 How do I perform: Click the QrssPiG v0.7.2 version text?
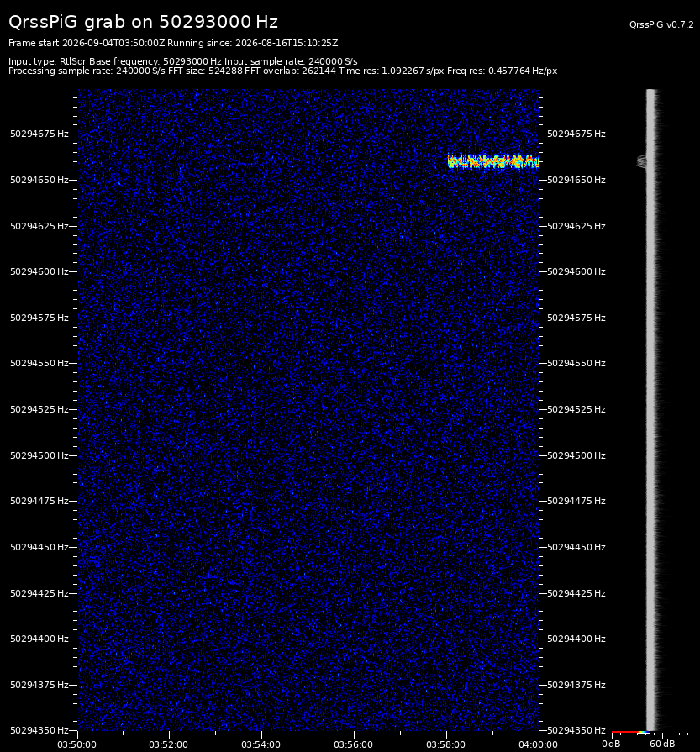pos(661,24)
